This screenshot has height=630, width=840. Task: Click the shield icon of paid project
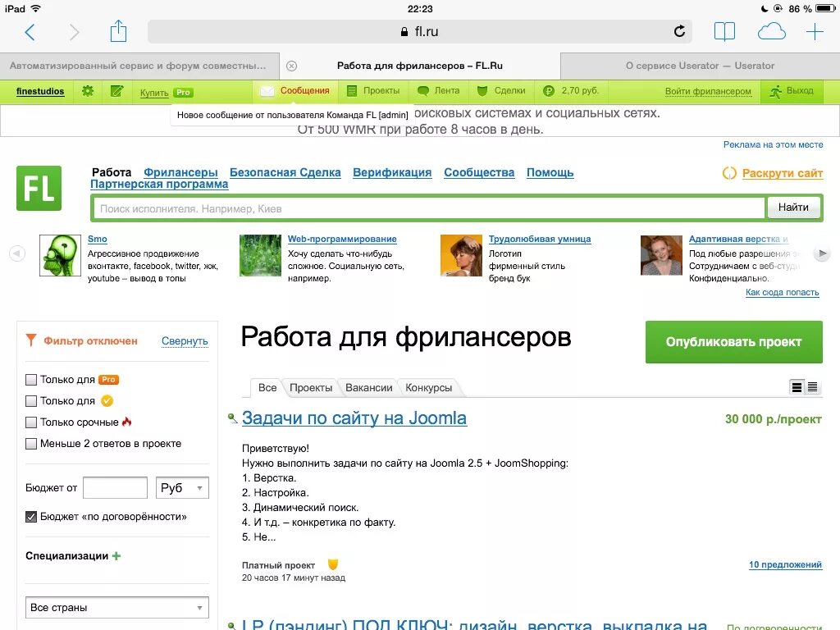pyautogui.click(x=333, y=564)
